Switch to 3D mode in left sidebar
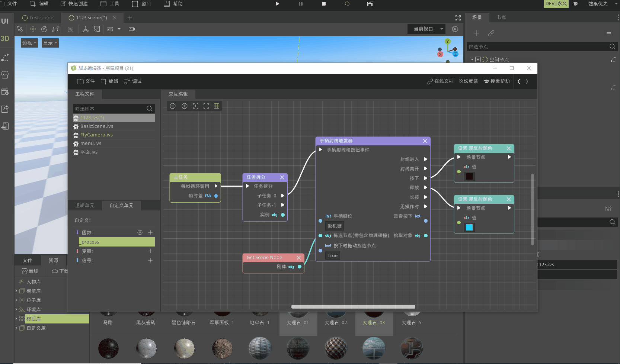620x364 pixels. pyautogui.click(x=5, y=38)
